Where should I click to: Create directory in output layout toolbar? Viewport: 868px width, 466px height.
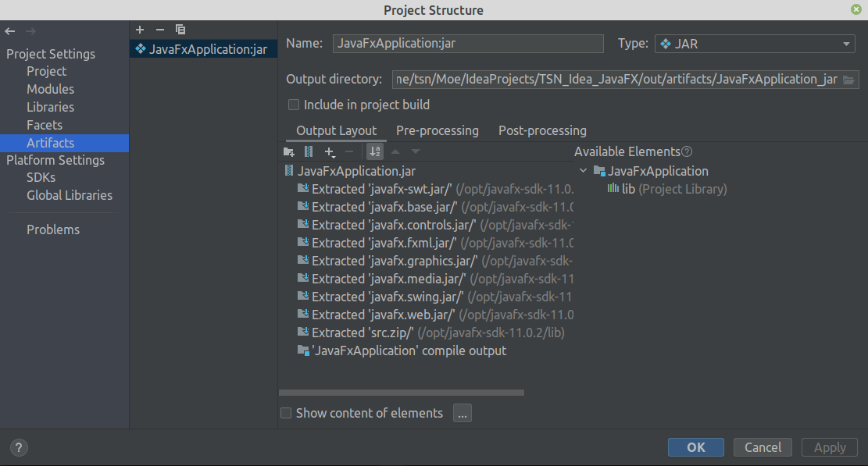coord(289,151)
